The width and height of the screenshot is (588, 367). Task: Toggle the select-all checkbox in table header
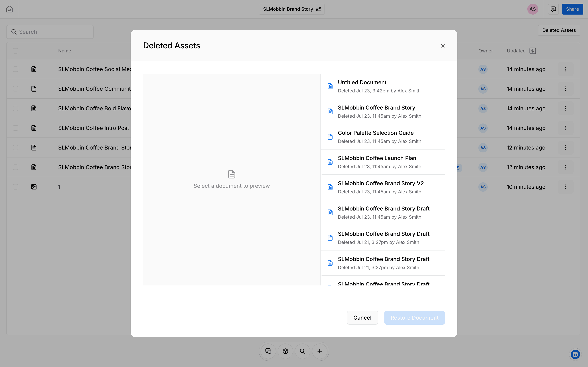click(16, 51)
